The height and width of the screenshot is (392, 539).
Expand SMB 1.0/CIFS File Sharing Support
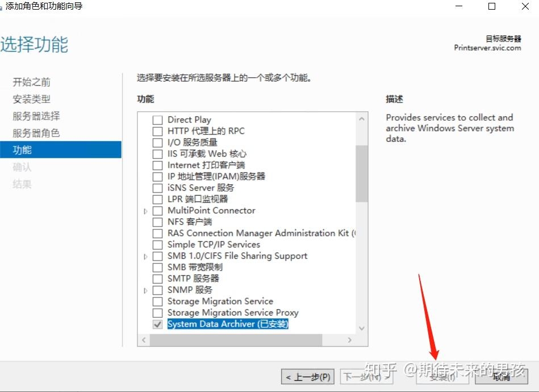[x=146, y=256]
